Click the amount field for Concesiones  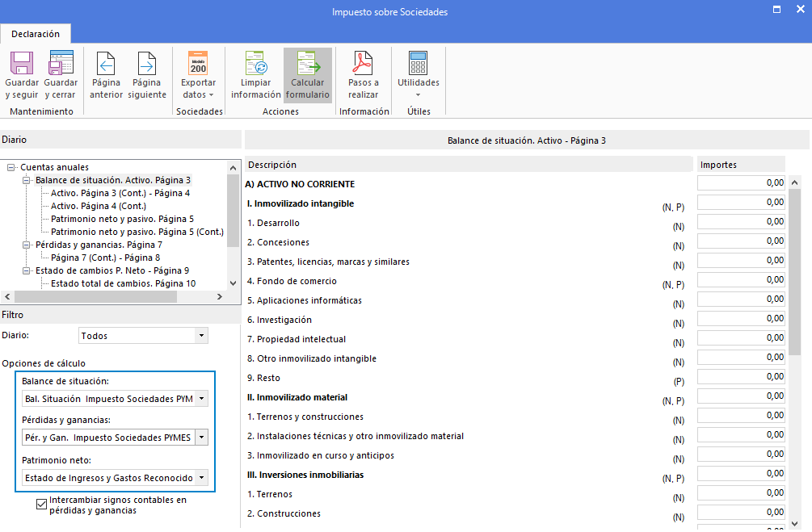coord(741,241)
